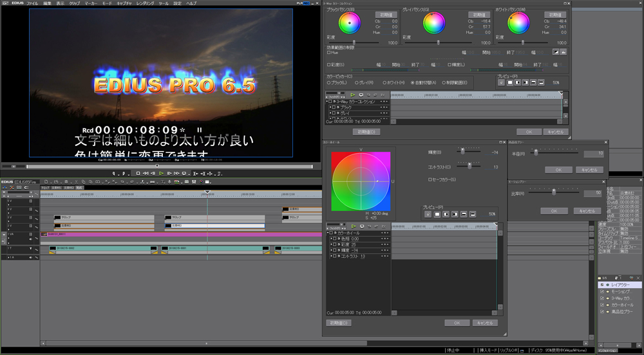This screenshot has width=644, height=355.
Task: Expand the 輝度 row in Color Wheel tree
Action: [x=331, y=250]
